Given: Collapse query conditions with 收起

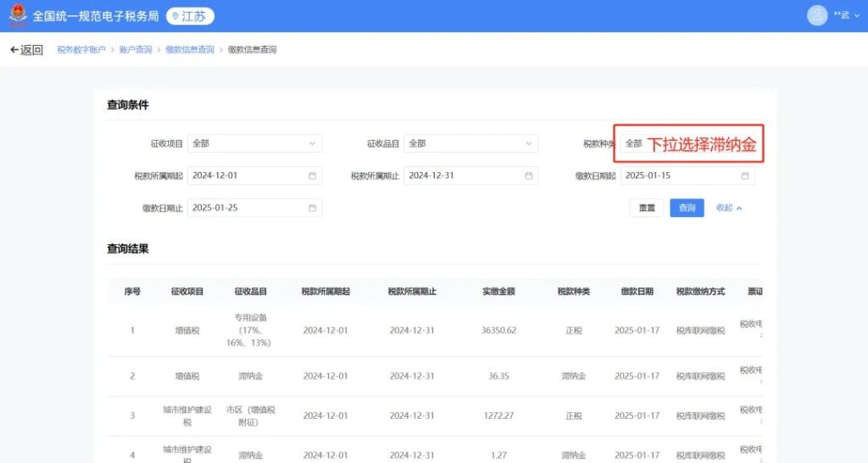Looking at the screenshot, I should click(x=729, y=208).
